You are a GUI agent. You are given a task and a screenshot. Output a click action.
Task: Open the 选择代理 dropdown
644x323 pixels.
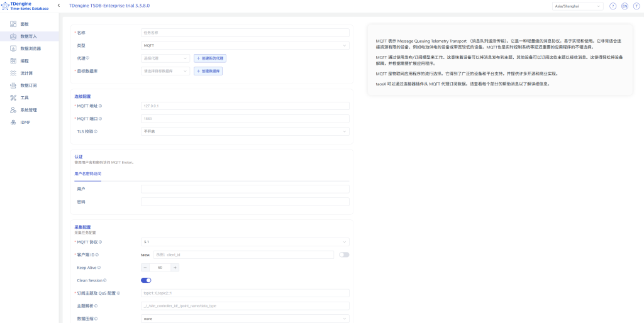165,58
